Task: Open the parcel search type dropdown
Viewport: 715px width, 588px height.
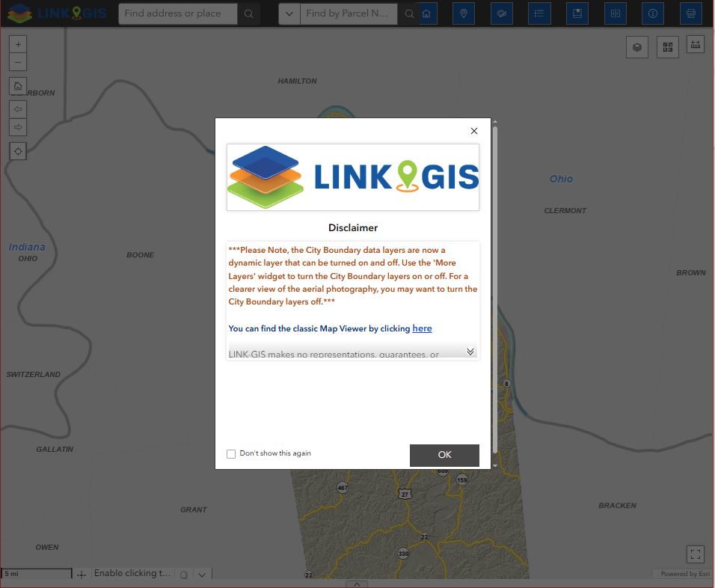Action: coord(289,13)
